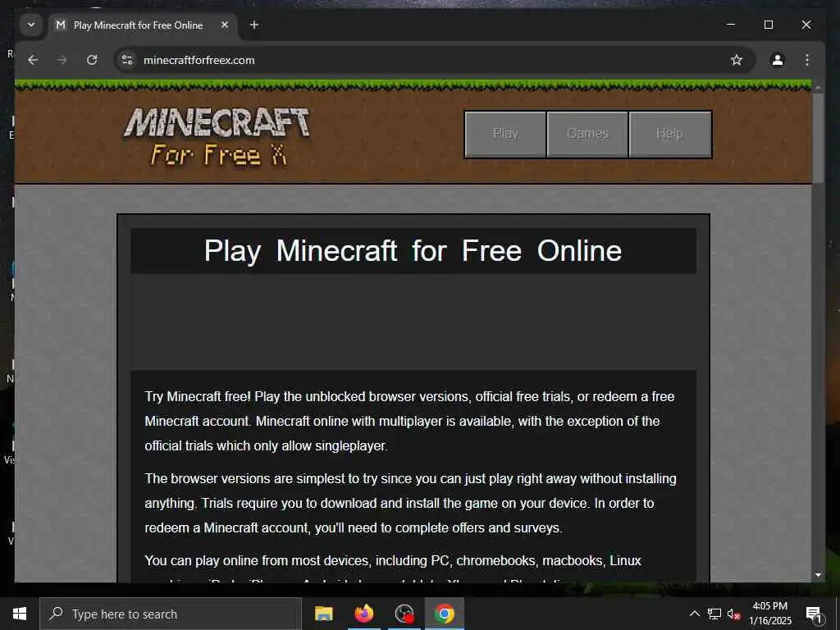Open the network status tray icon
Screen dimensions: 840x630
pyautogui.click(x=714, y=614)
